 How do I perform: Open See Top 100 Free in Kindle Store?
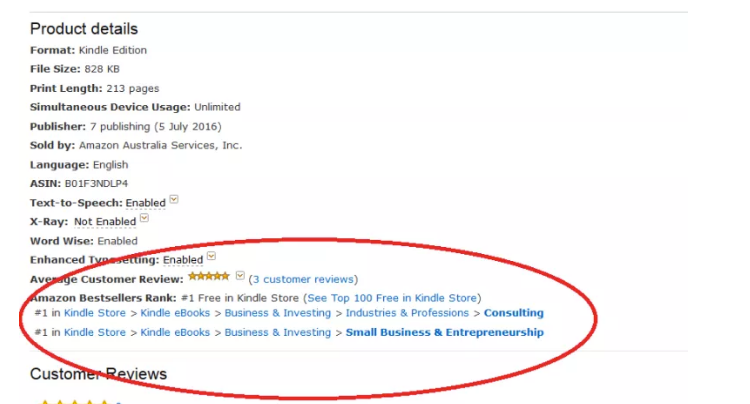point(392,298)
